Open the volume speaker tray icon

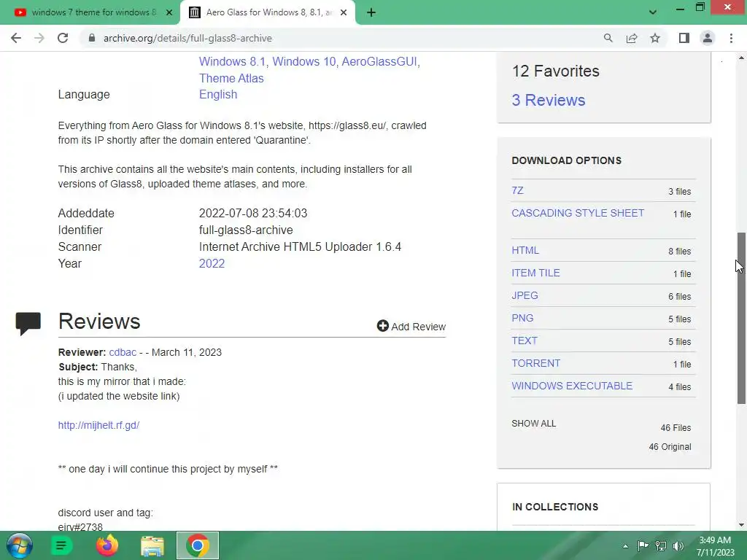click(x=678, y=545)
